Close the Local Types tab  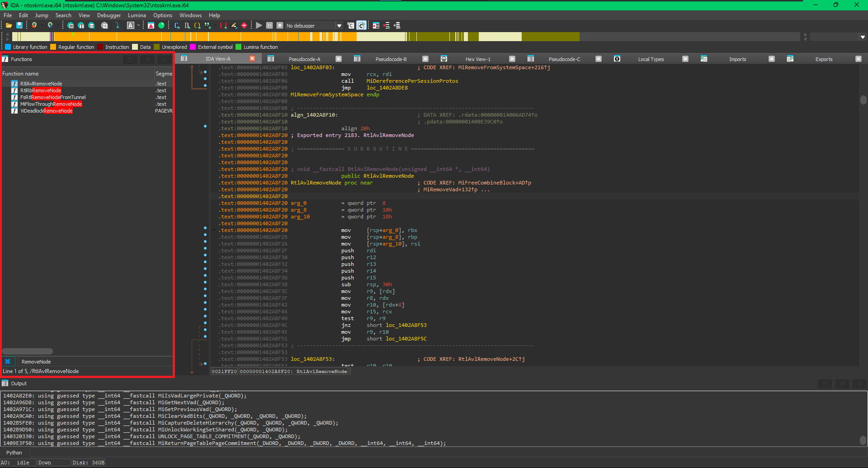point(685,59)
